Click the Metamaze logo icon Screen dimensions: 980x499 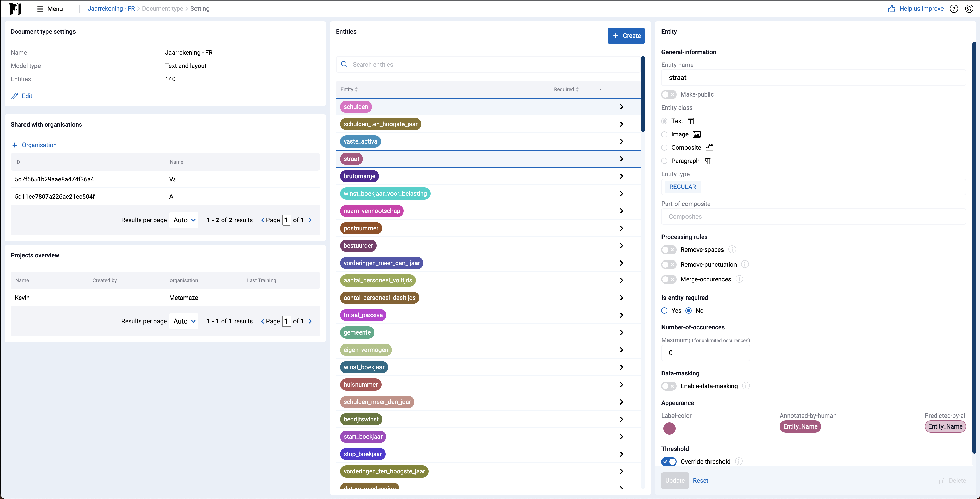pyautogui.click(x=15, y=8)
